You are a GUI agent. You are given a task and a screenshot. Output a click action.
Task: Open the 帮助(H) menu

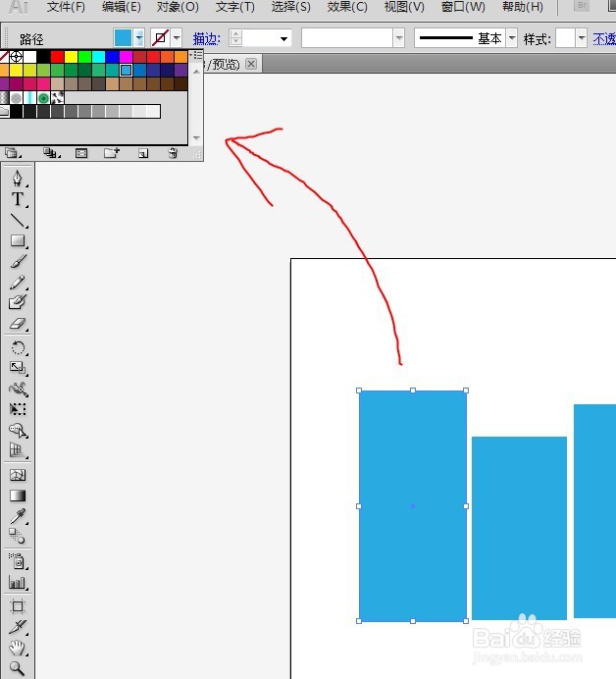click(x=523, y=7)
